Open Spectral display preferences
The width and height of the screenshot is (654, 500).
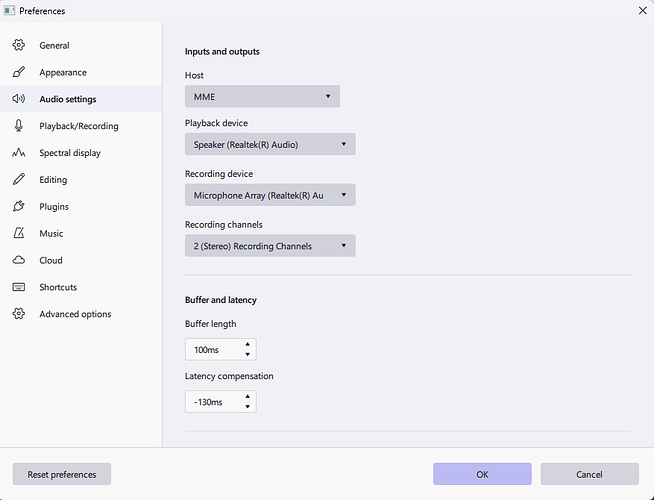[x=81, y=153]
